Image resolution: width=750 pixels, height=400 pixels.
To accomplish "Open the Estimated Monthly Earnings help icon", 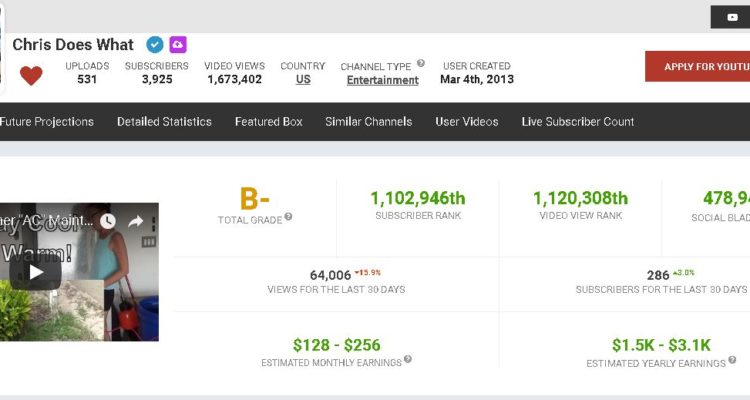I will point(408,359).
